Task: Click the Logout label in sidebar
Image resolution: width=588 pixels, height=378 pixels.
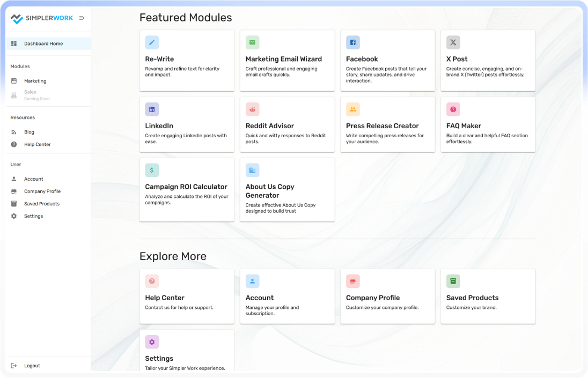Action: [x=32, y=366]
